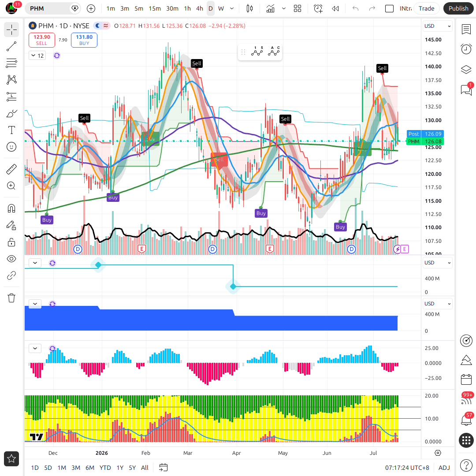
Task: Click the Publish button
Action: 458,8
